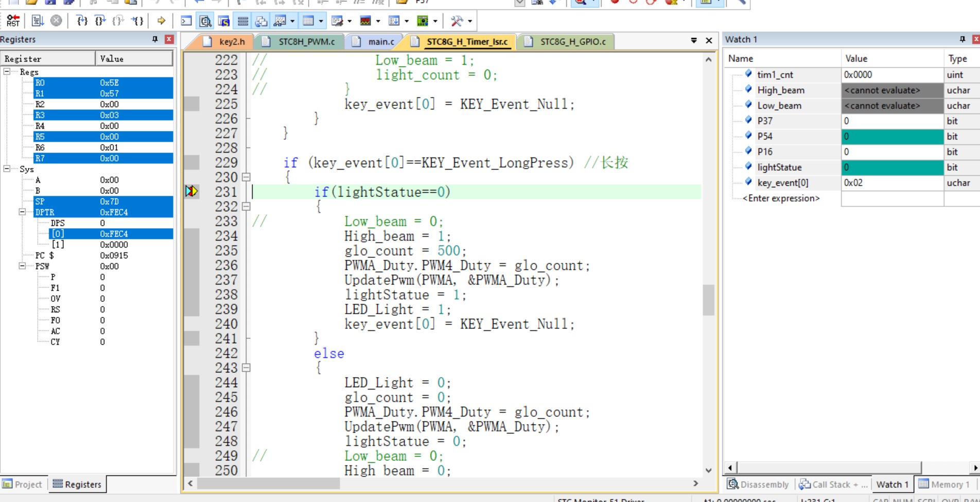Click the Enter expression field in Watch 1

click(781, 199)
